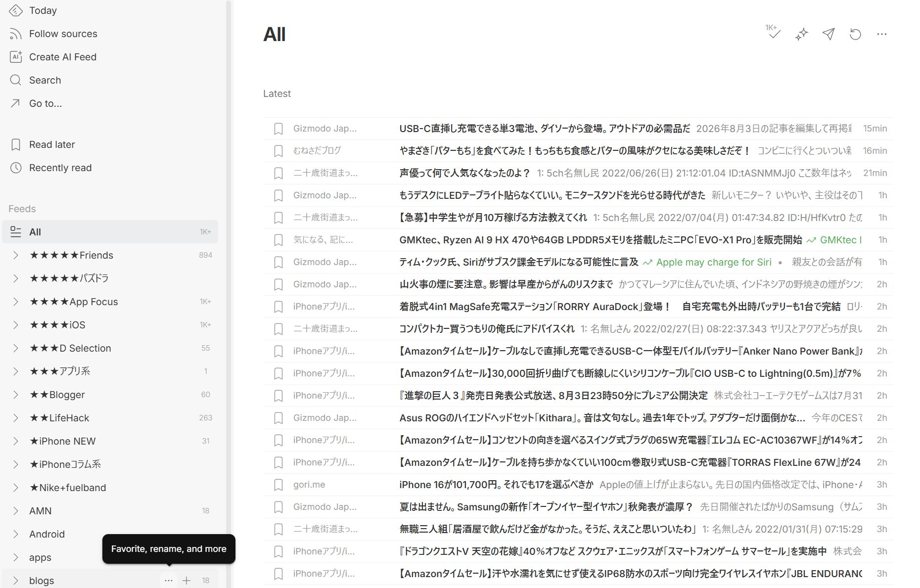Click the Recently read clock icon
Image resolution: width=920 pixels, height=588 pixels.
pos(16,168)
